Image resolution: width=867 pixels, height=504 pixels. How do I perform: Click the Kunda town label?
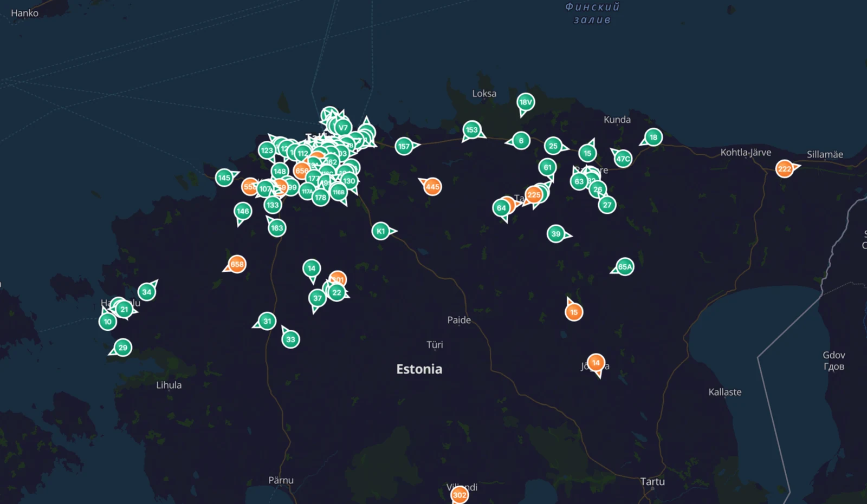(617, 120)
